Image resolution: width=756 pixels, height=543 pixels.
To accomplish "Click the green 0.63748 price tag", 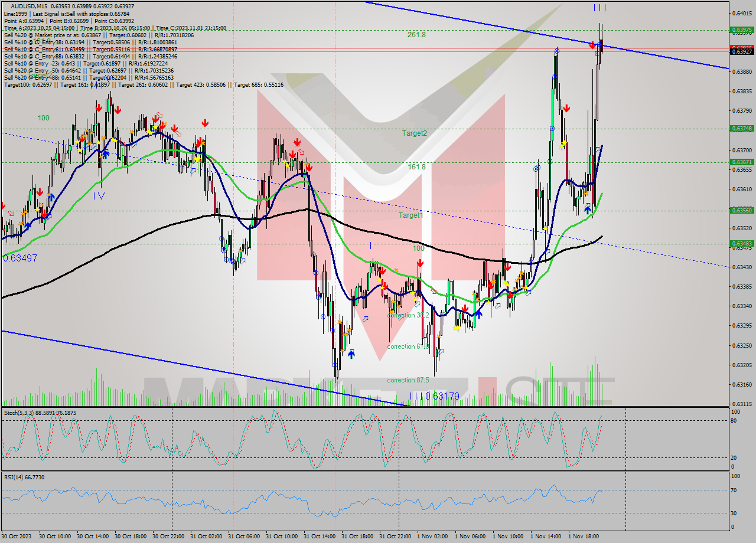I will point(742,128).
